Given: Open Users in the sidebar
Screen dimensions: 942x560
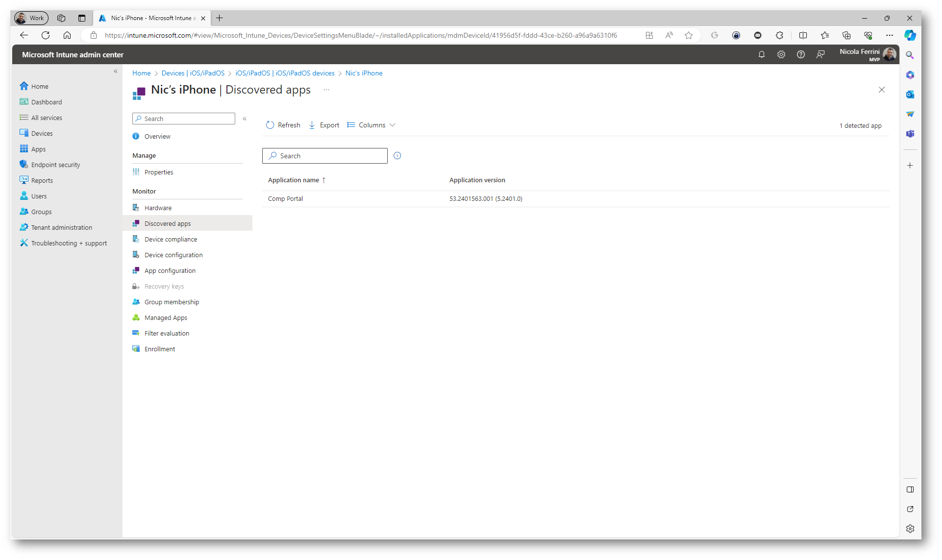Looking at the screenshot, I should tap(33, 196).
